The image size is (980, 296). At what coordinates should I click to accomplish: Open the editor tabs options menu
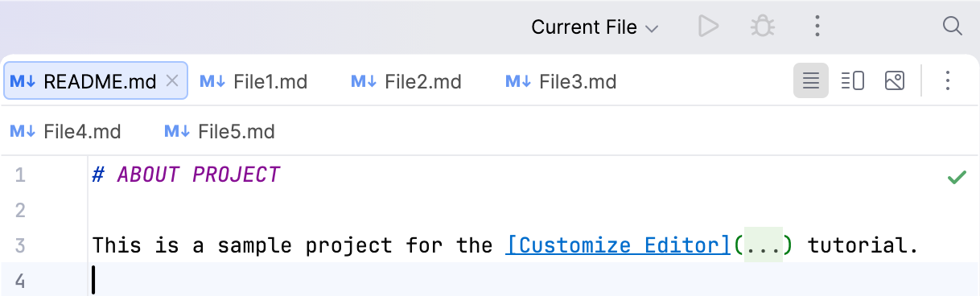[948, 80]
